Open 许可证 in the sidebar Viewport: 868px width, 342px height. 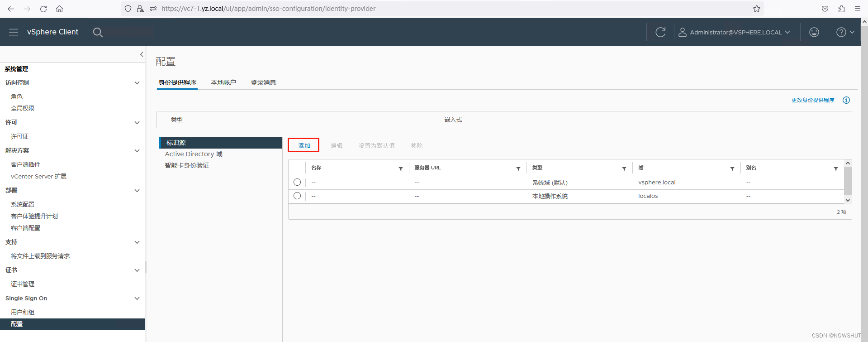(x=19, y=136)
